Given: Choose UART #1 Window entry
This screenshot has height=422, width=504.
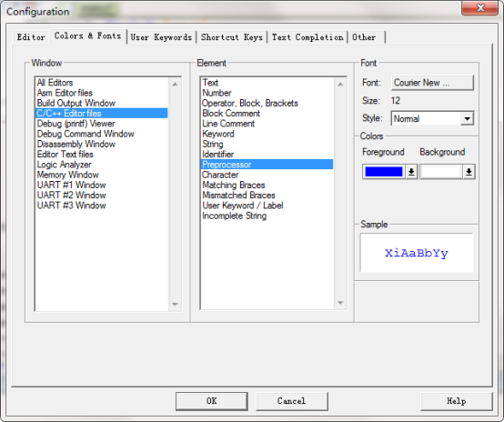Looking at the screenshot, I should (x=102, y=185).
